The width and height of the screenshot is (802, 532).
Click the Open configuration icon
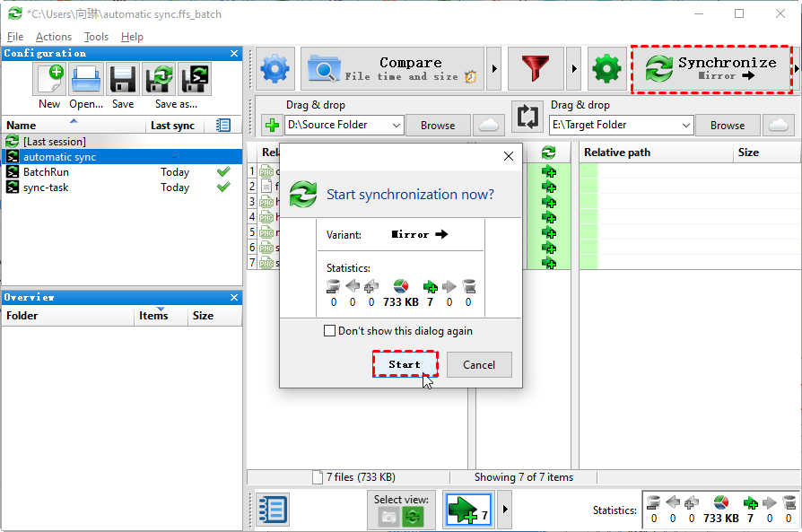coord(86,80)
